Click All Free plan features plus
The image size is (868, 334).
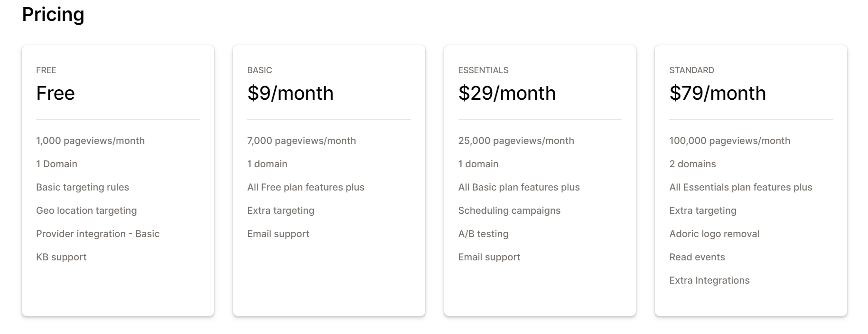306,187
